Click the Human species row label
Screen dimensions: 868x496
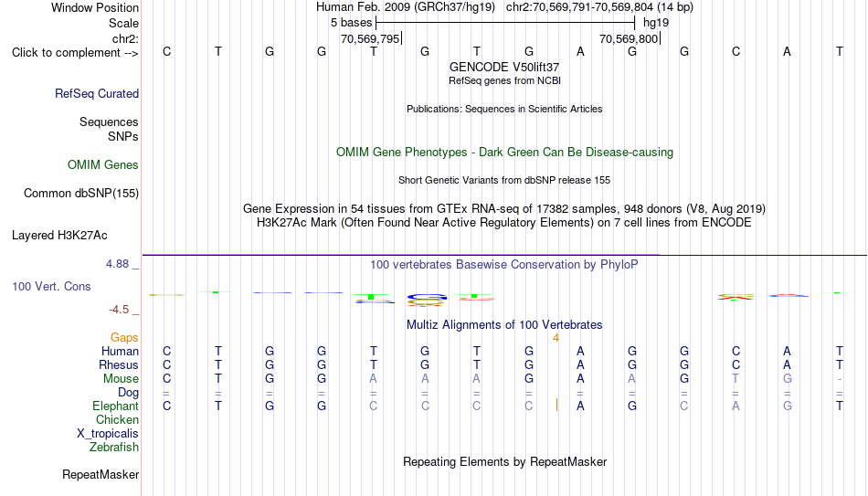click(120, 351)
